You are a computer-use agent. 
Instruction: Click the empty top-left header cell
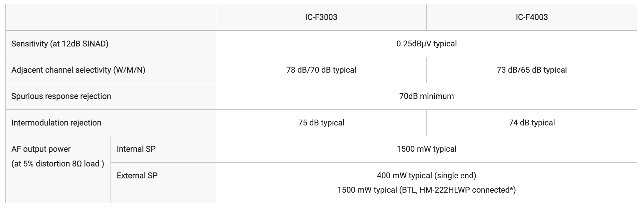[x=111, y=17]
